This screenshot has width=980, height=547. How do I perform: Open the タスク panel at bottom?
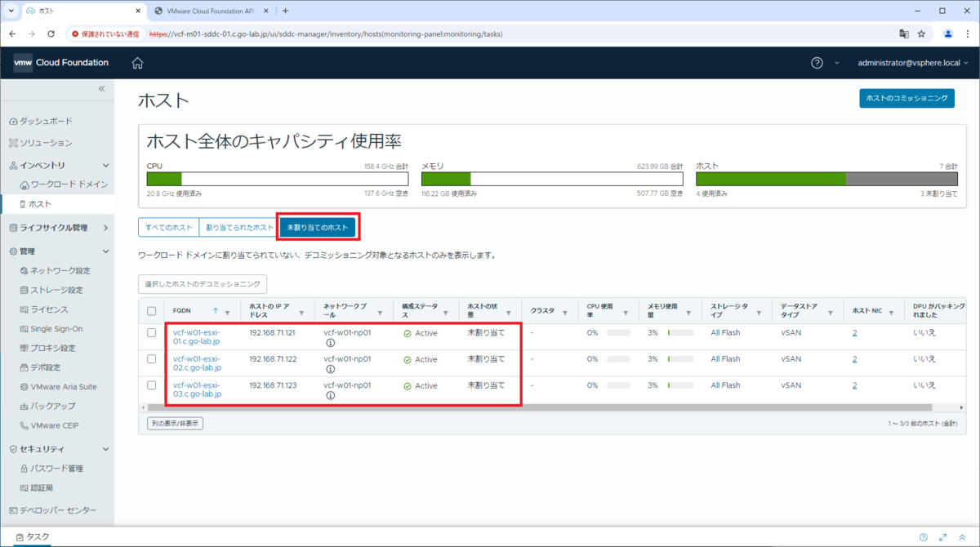[33, 536]
